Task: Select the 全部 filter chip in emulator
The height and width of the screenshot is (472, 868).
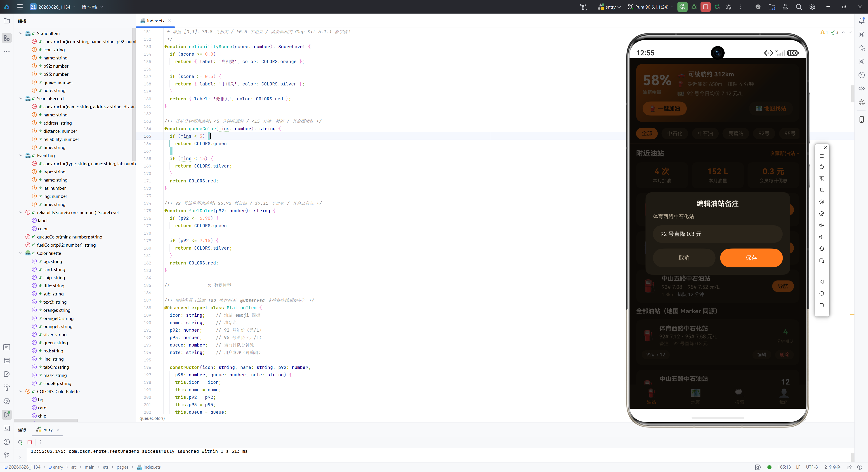Action: (646, 133)
